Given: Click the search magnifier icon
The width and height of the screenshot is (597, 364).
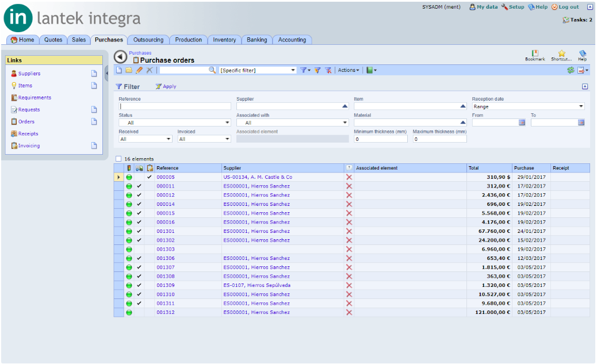Looking at the screenshot, I should 212,70.
